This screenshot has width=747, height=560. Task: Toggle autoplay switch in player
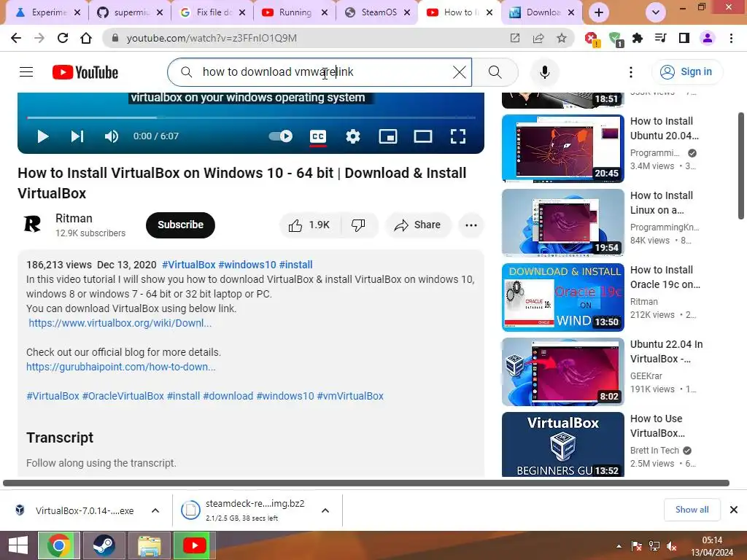(281, 136)
